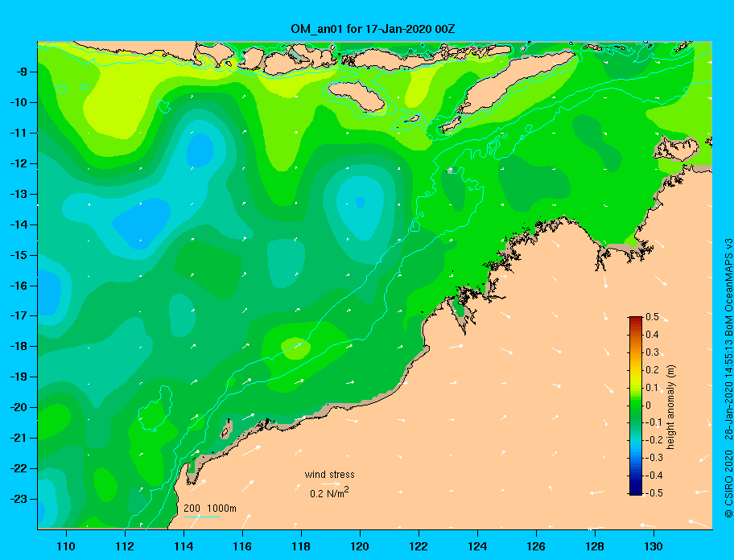This screenshot has height=560, width=734.
Task: Click the wind stress reference arrow in legend
Action: coord(331,484)
